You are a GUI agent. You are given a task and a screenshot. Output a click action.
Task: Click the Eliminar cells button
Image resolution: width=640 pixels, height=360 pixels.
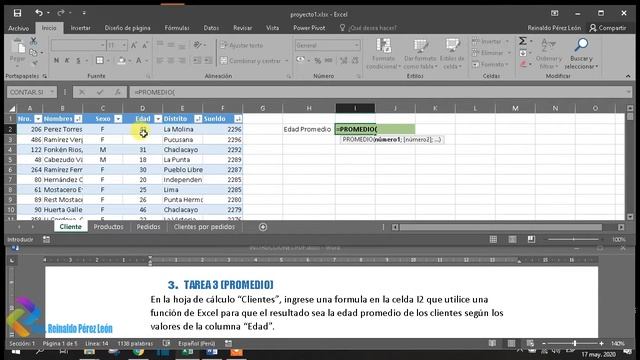(492, 53)
